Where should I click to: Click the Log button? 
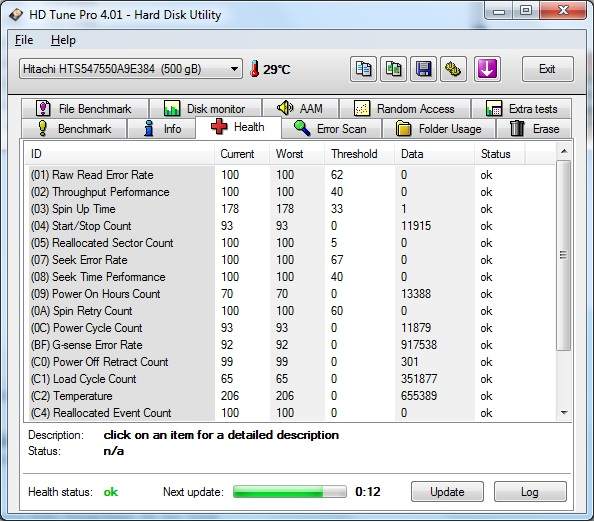[530, 492]
